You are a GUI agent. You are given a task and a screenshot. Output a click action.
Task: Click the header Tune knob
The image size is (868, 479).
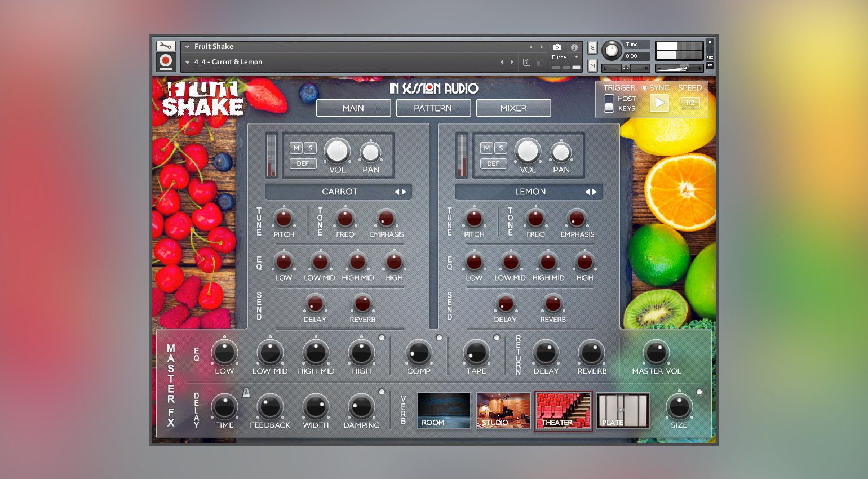[x=612, y=50]
